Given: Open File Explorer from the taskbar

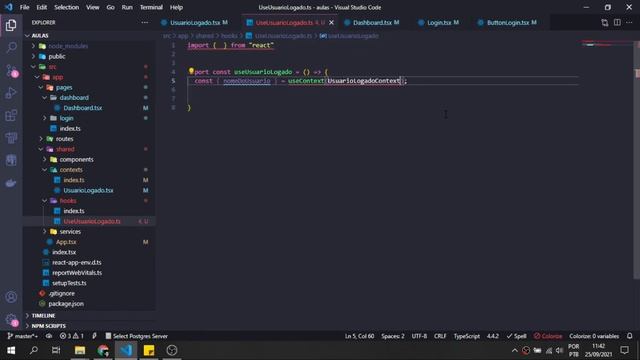Looking at the screenshot, I should pyautogui.click(x=80, y=350).
